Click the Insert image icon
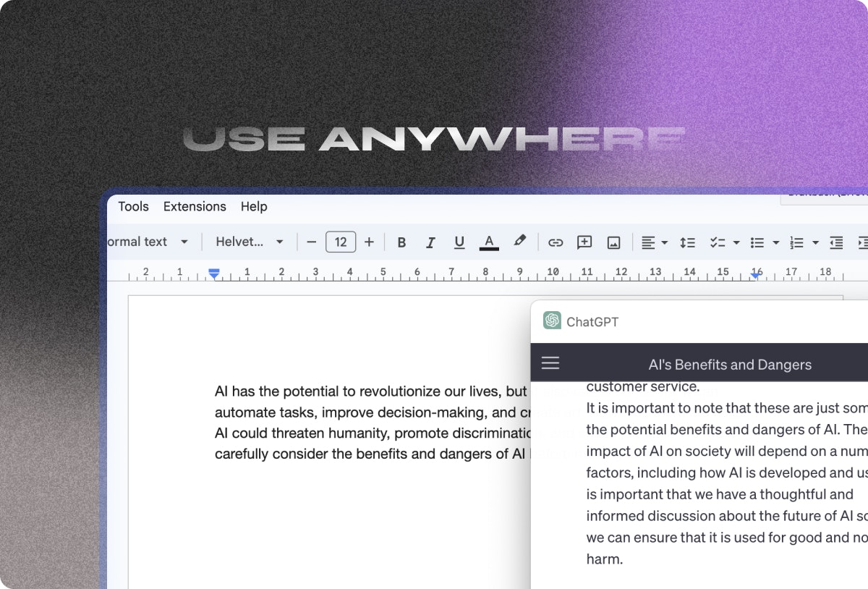 coord(613,242)
